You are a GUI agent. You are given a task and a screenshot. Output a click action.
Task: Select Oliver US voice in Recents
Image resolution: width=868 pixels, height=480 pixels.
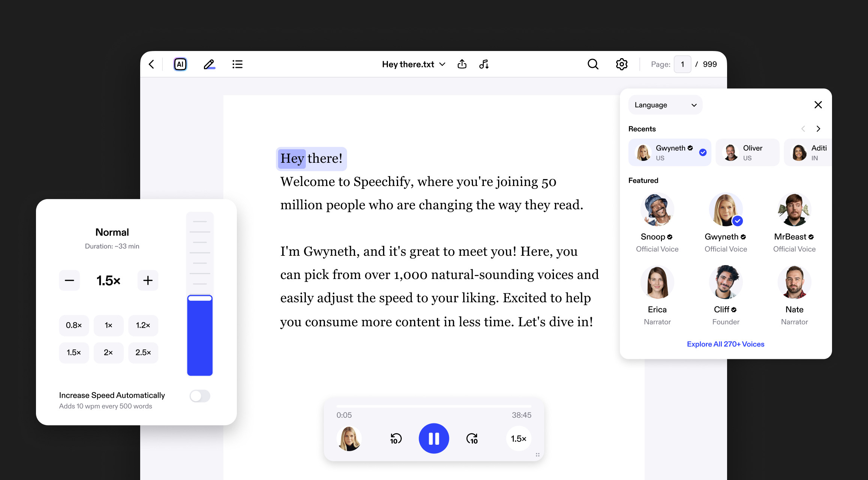(x=747, y=153)
